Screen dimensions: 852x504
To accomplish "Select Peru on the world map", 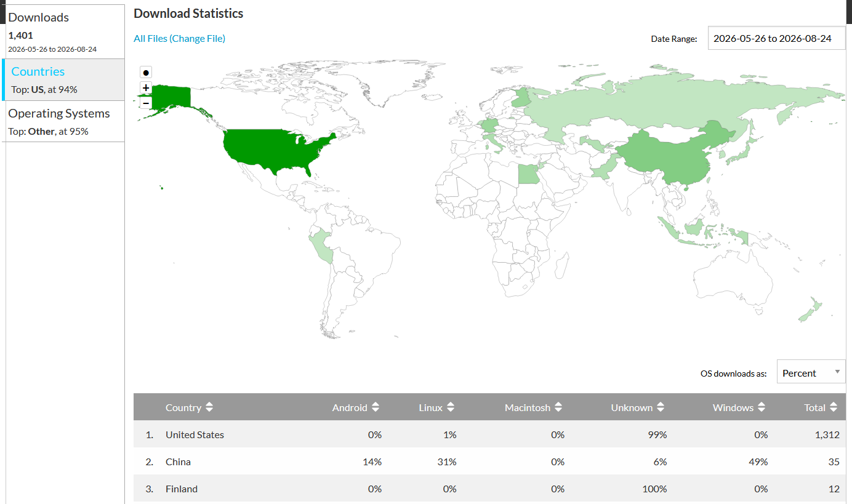I will 321,246.
